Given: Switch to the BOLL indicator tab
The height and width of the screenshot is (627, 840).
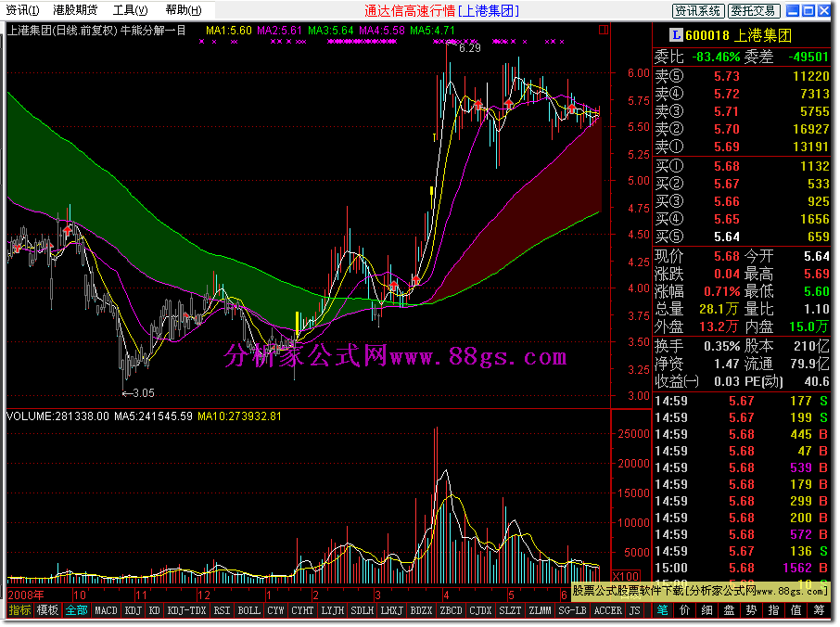Looking at the screenshot, I should click(248, 610).
